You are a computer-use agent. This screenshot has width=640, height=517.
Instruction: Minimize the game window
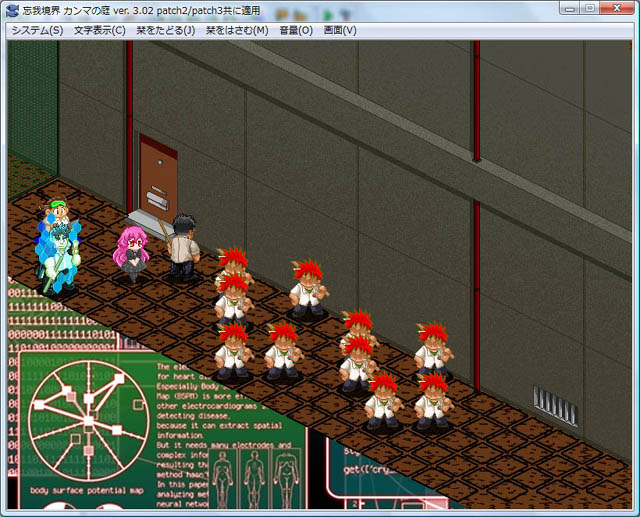(x=570, y=8)
